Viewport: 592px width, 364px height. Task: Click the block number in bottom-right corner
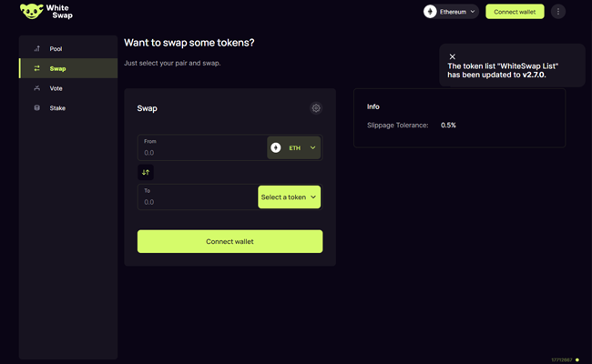click(x=561, y=359)
